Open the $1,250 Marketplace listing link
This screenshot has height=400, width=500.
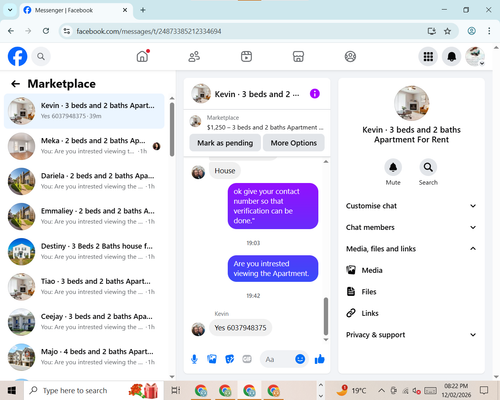coord(257,122)
